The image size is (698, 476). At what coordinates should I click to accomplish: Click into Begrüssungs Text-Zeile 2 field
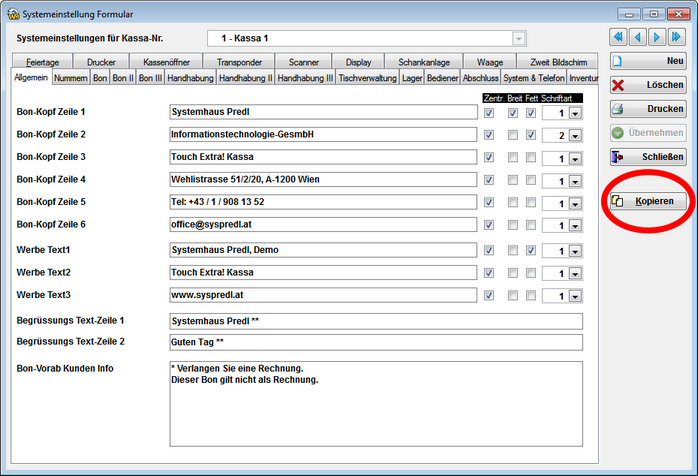click(376, 342)
